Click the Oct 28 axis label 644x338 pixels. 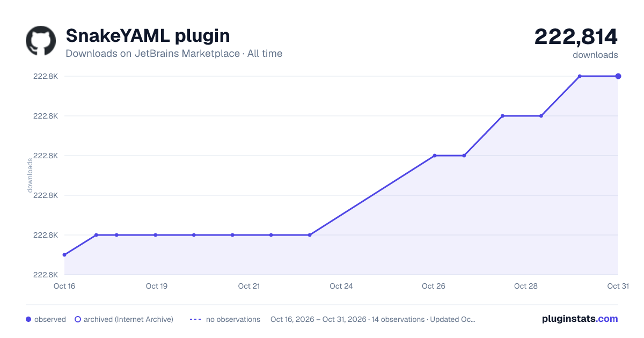[526, 286]
